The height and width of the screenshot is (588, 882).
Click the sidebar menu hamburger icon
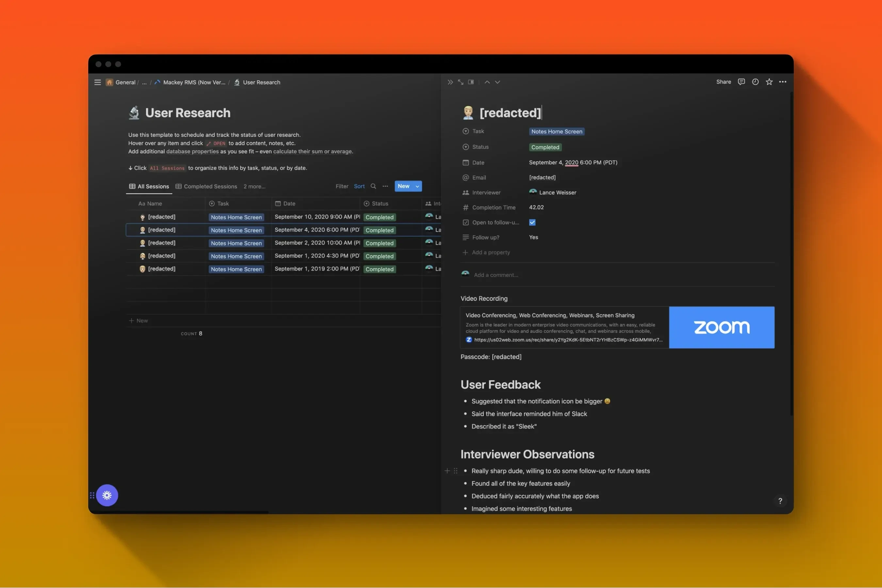coord(96,82)
